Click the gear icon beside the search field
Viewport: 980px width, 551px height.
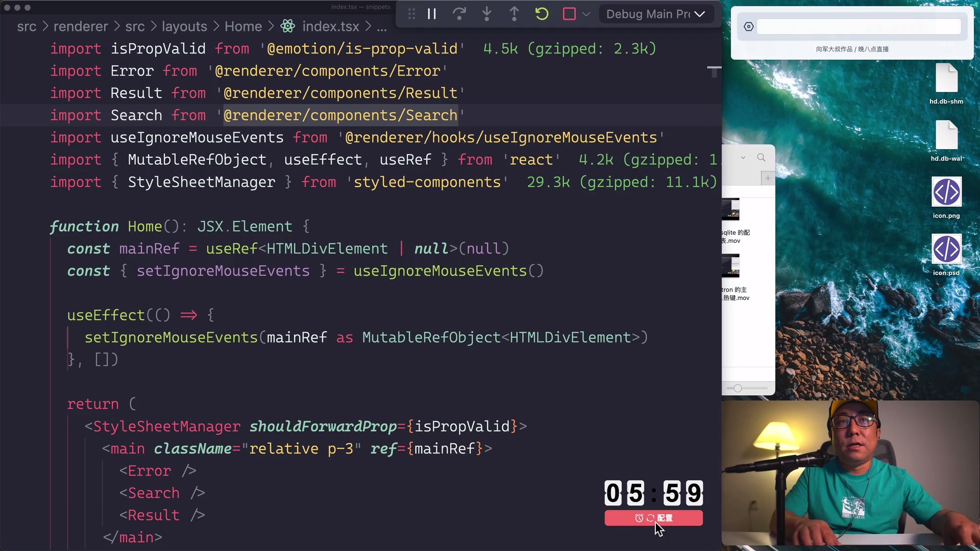tap(749, 27)
